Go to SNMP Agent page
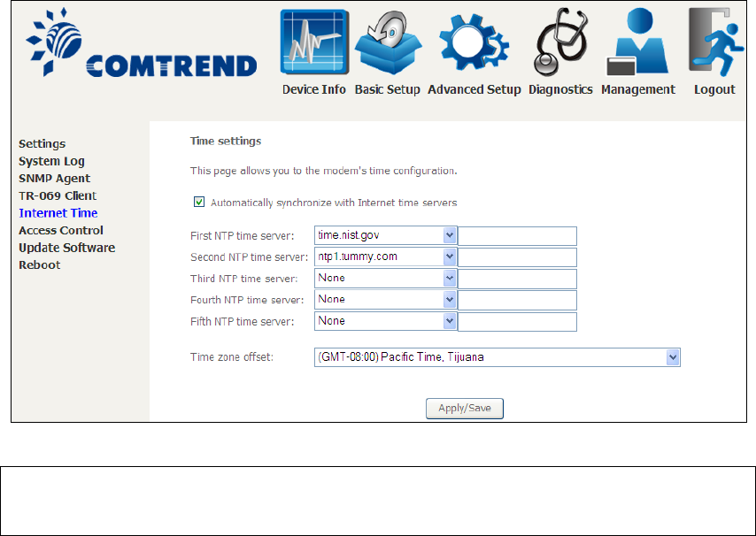Screen dimensions: 756x536 55,179
